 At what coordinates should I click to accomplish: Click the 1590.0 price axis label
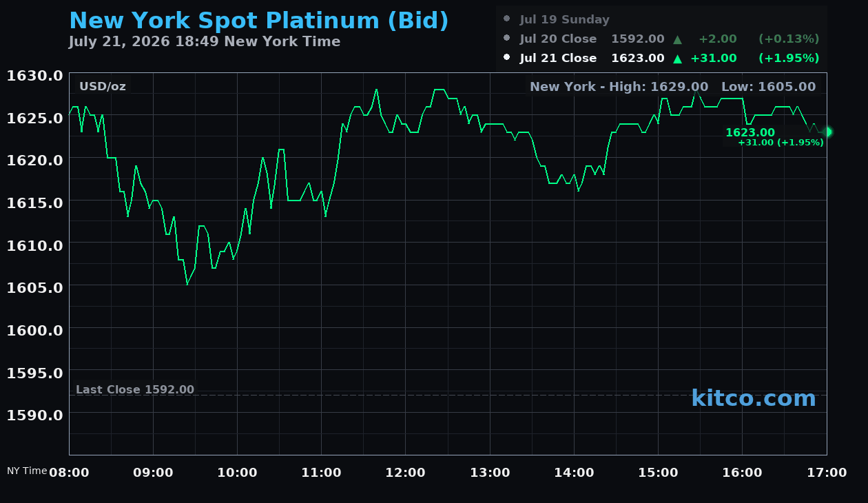[34, 415]
